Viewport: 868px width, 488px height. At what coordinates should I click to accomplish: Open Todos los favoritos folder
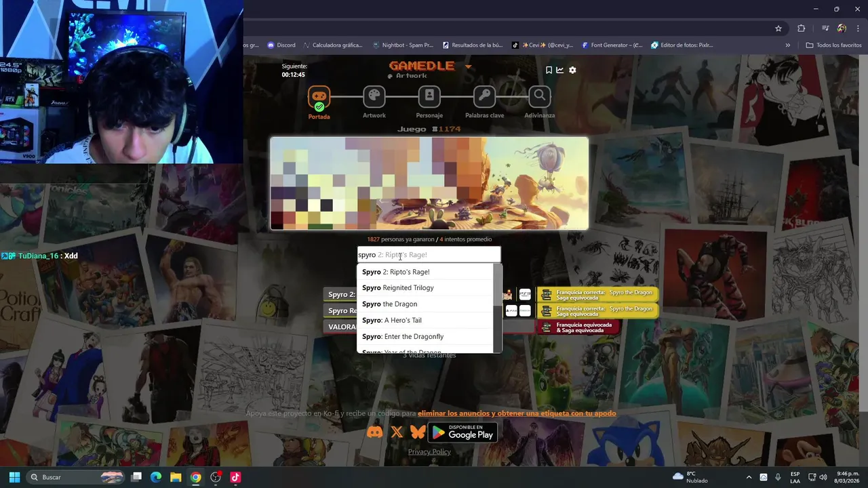(x=833, y=45)
